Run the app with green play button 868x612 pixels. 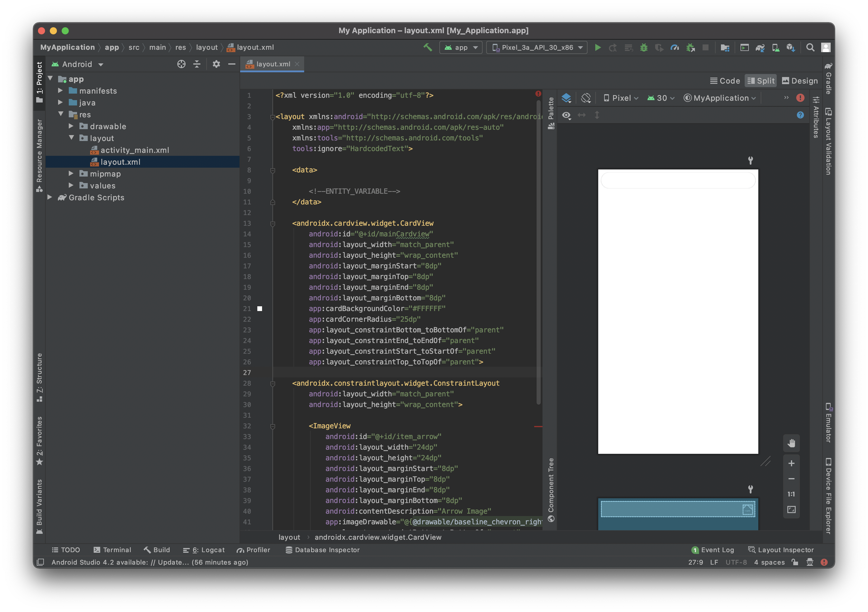598,48
